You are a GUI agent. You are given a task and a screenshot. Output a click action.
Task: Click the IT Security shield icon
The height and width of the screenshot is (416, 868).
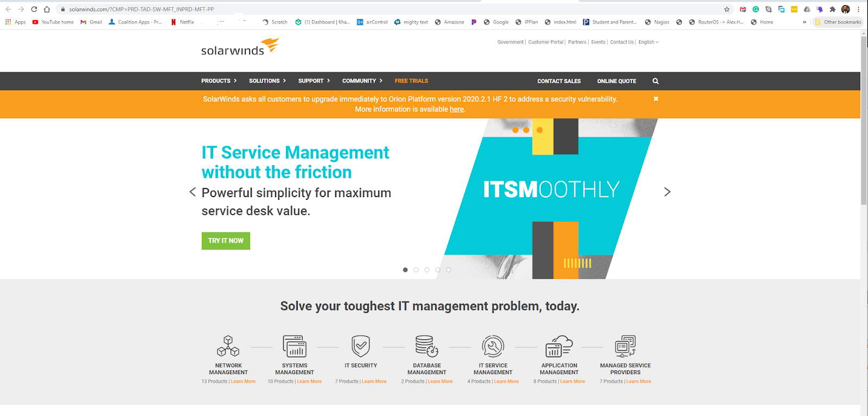click(361, 346)
